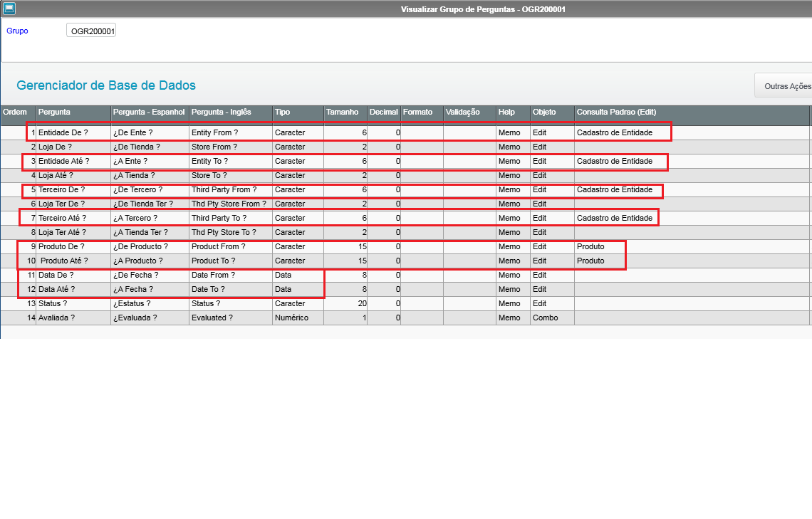812x519 pixels.
Task: Click the 'Memo' cell in Avaliada row
Action: 513,318
